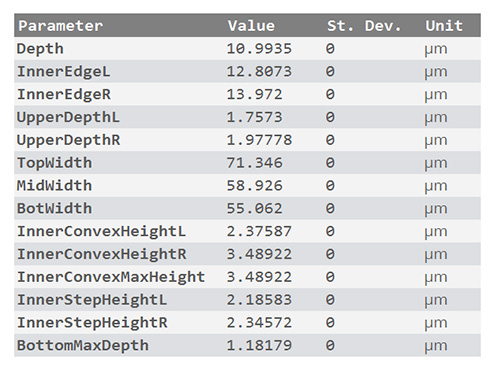The width and height of the screenshot is (495, 370).
Task: Select the InnerEdgeL parameter name
Action: click(63, 72)
